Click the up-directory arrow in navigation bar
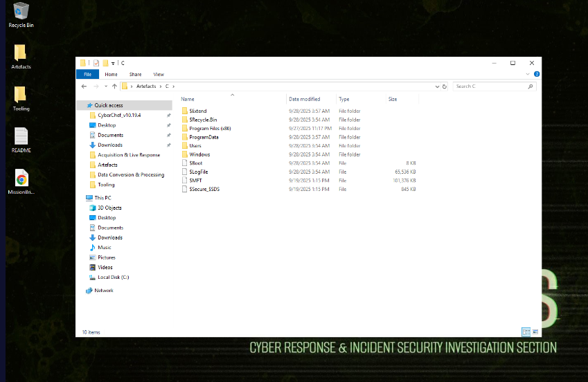Screen dimensions: 588x382 tap(114, 87)
